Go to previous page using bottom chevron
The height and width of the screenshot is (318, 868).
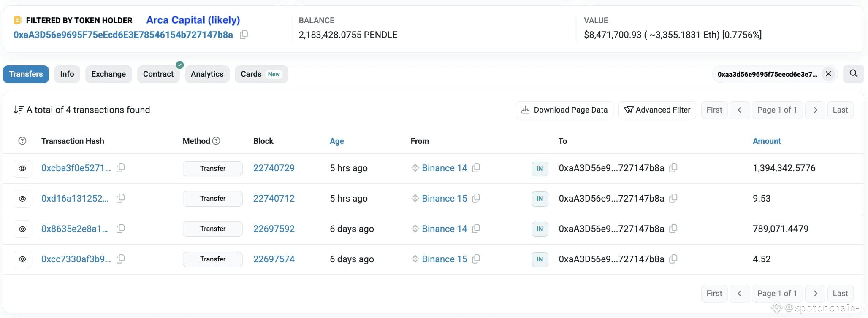click(740, 294)
